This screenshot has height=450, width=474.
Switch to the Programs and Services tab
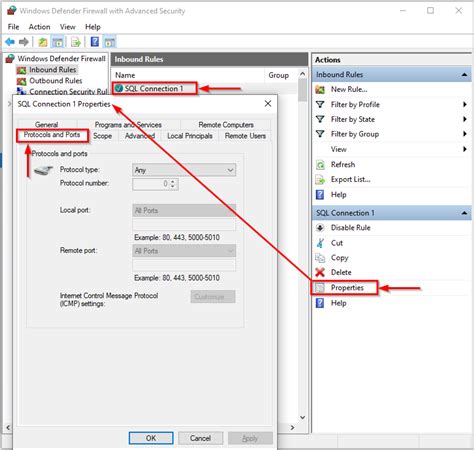pos(128,125)
